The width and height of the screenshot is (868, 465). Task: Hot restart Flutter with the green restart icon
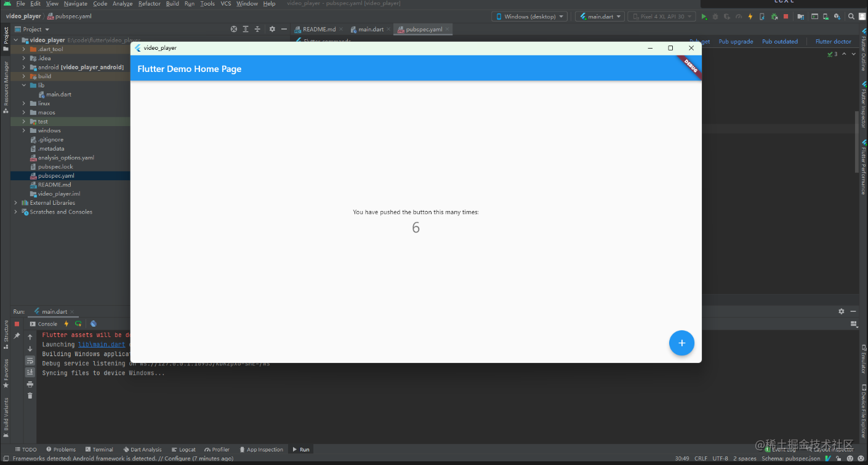(x=78, y=324)
